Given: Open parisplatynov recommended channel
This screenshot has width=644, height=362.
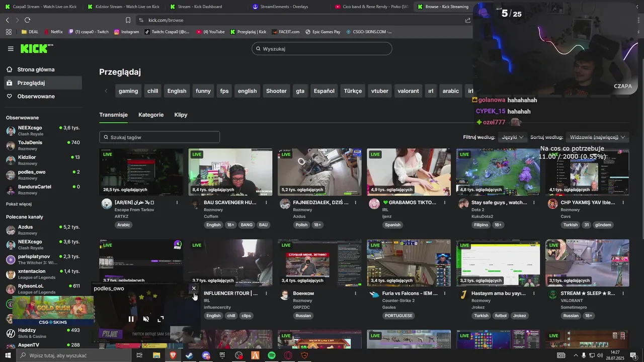Looking at the screenshot, I should pyautogui.click(x=43, y=259).
